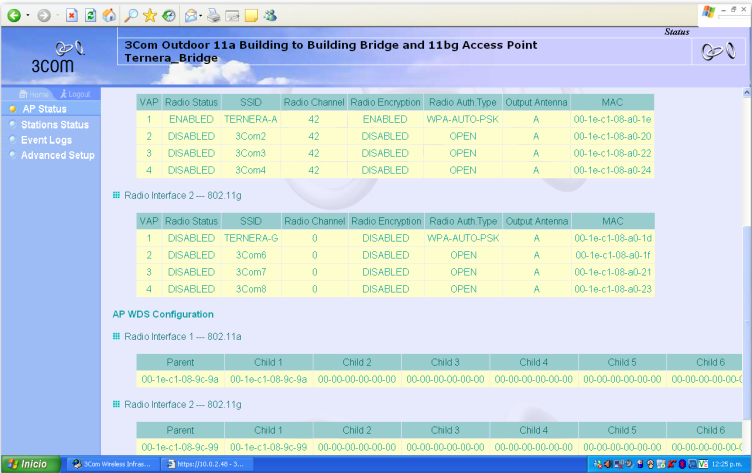Click the Home link above sidebar
Screen dimensions: 752x473
pos(35,94)
